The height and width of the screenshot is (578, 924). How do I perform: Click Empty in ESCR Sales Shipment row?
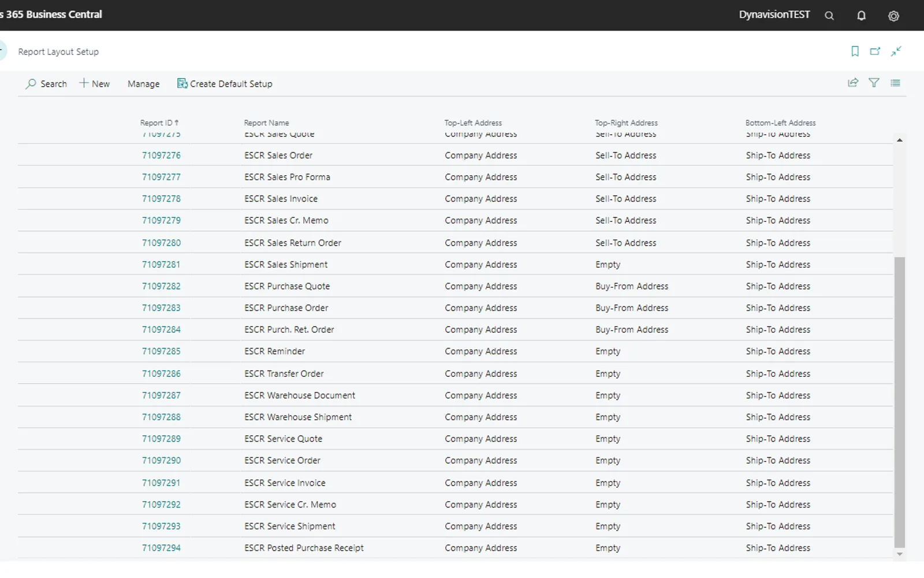point(608,265)
